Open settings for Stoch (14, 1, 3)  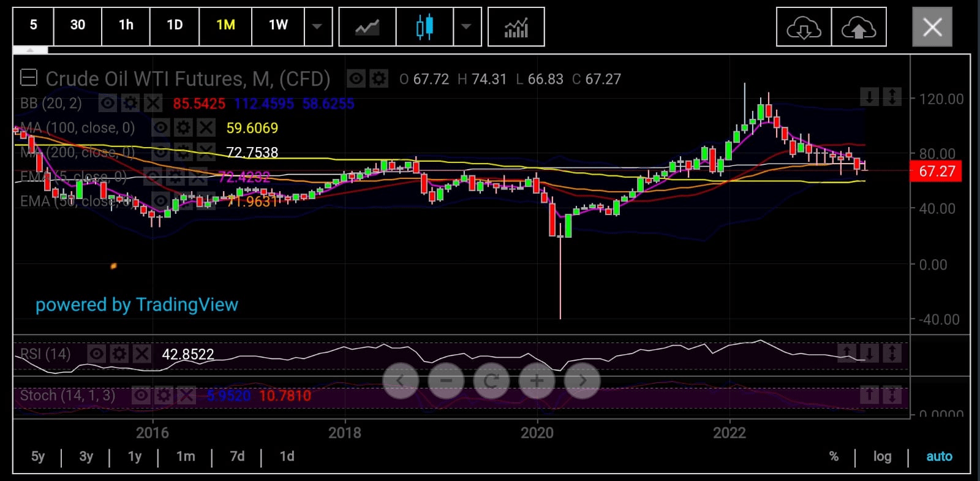coord(164,395)
